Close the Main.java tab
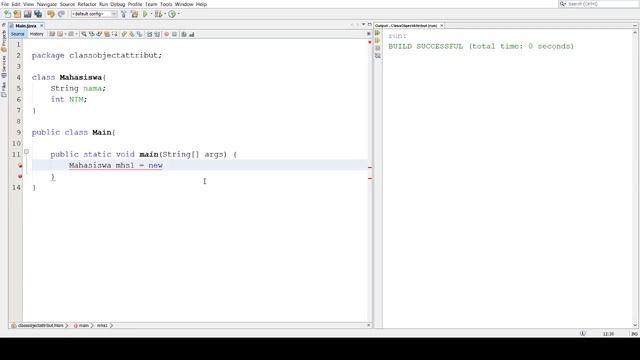 tap(41, 26)
